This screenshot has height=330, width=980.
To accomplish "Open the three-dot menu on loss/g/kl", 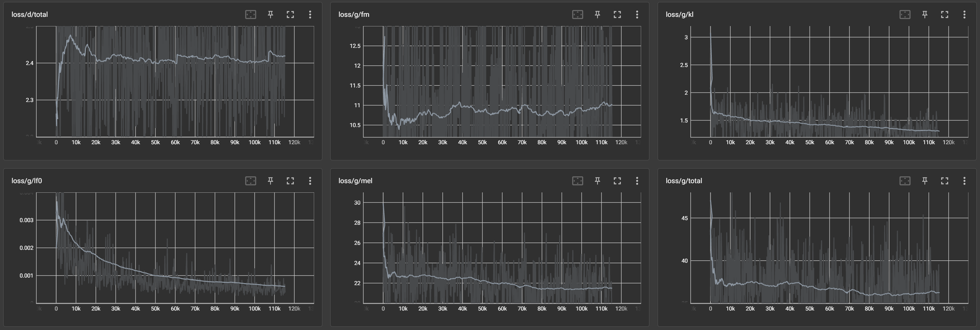I will point(964,15).
